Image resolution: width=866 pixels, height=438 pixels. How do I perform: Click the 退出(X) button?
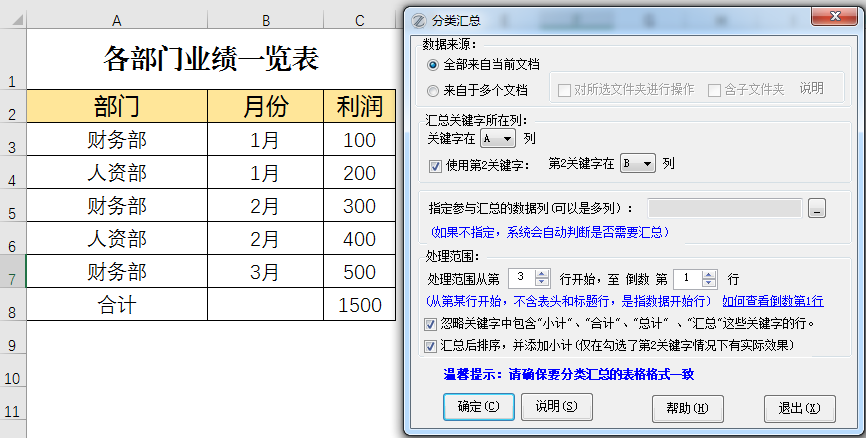click(x=799, y=408)
